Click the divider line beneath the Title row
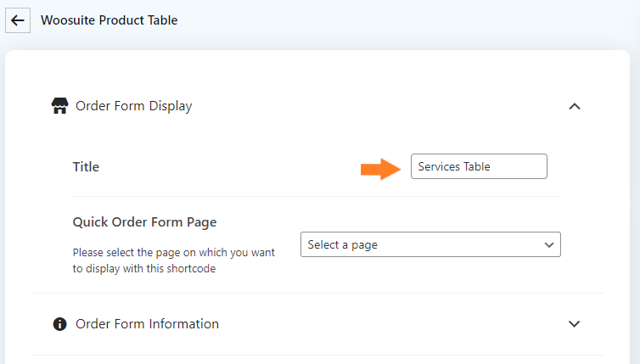Screen dimensions: 640x364 point(317,196)
